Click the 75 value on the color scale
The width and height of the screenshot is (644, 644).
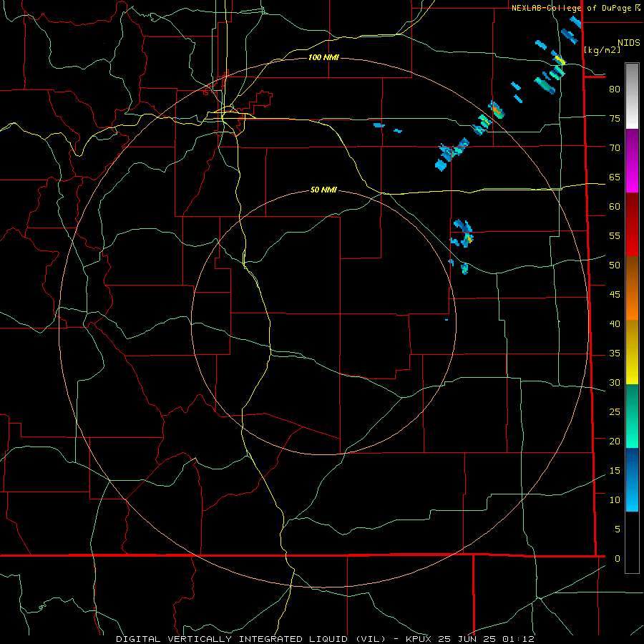pyautogui.click(x=615, y=118)
